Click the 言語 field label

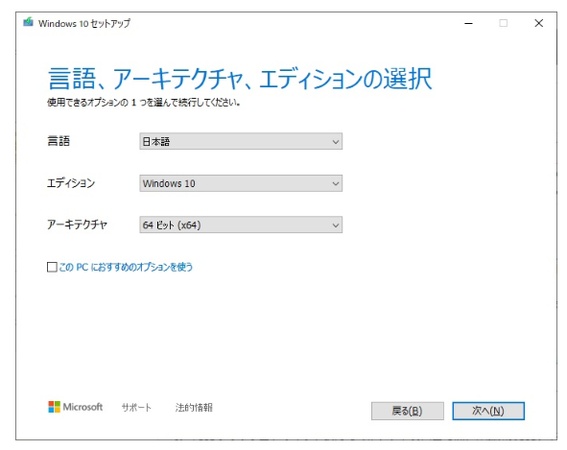pos(59,141)
